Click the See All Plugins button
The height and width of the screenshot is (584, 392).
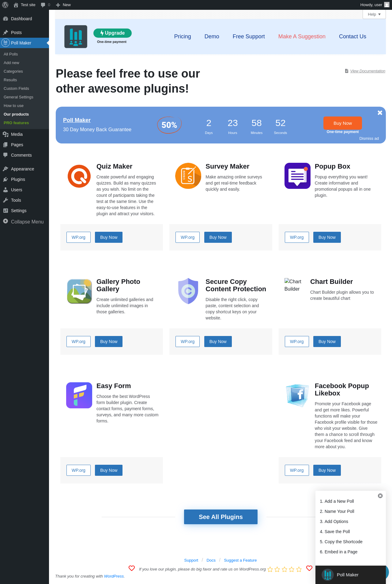click(x=221, y=517)
